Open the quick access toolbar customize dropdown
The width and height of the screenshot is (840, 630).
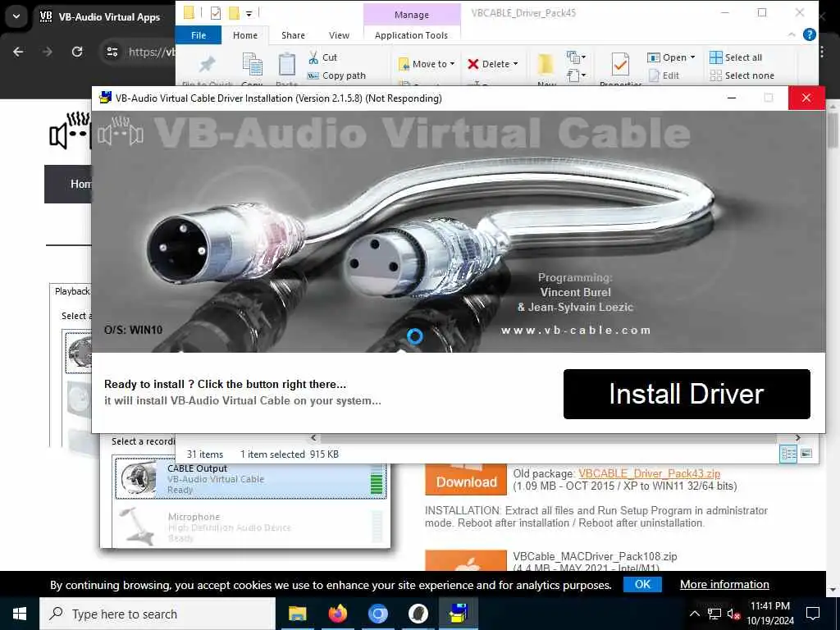point(249,13)
